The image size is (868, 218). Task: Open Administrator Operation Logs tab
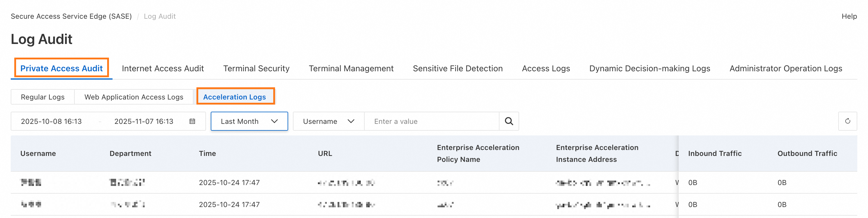[x=786, y=68]
